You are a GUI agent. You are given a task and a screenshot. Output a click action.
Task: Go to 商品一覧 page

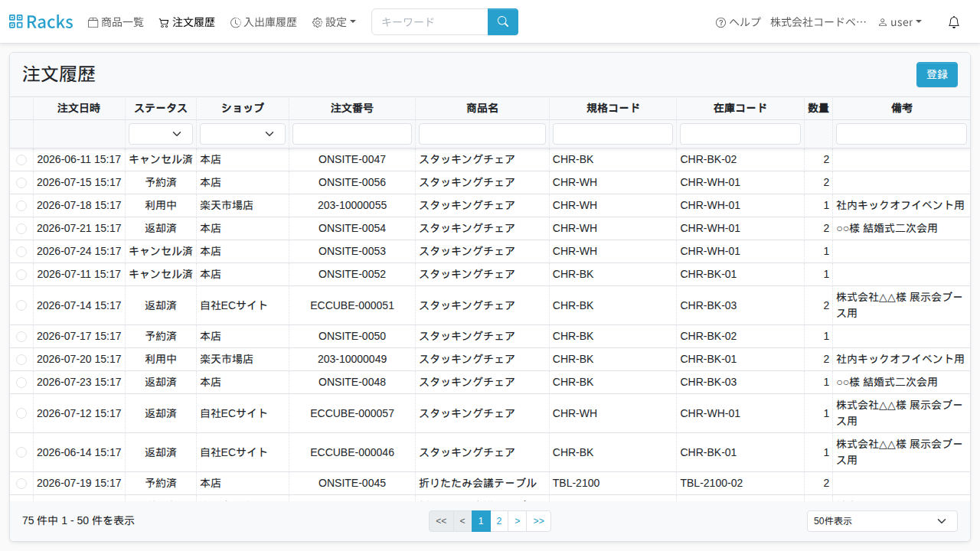click(116, 22)
